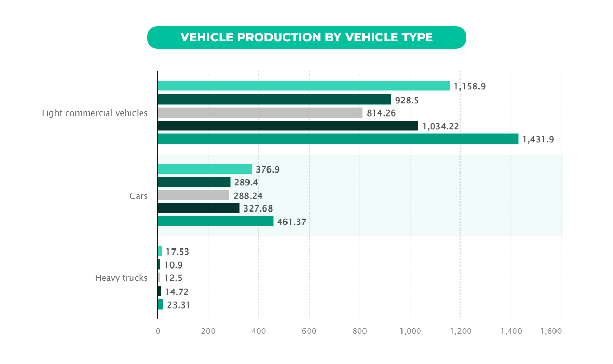Click the 0 on the horizontal axis
613x364 pixels.
pyautogui.click(x=158, y=332)
